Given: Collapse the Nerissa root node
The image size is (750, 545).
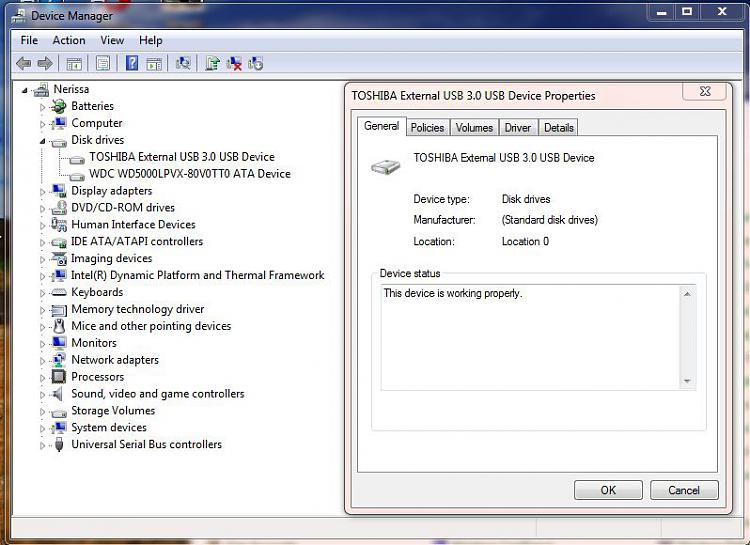Looking at the screenshot, I should pyautogui.click(x=24, y=90).
